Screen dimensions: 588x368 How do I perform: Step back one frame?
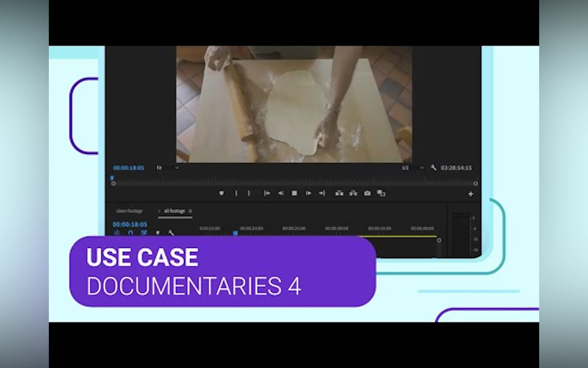(x=281, y=193)
